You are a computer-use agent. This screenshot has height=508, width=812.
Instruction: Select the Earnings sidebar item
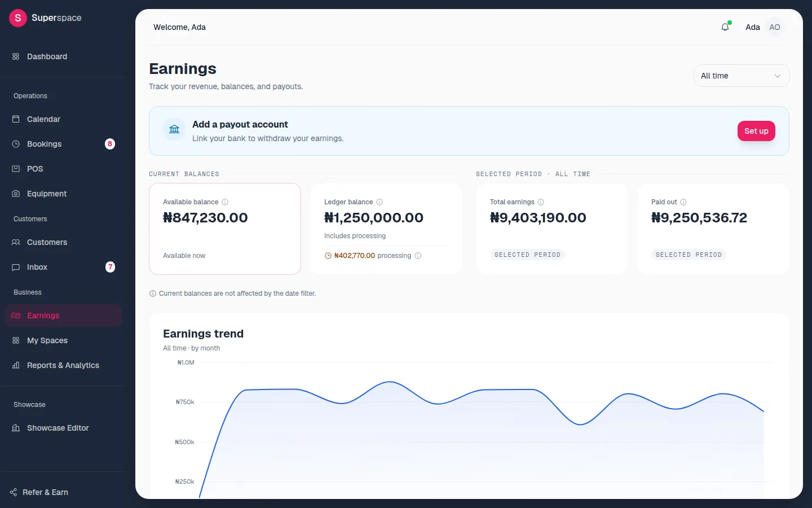pyautogui.click(x=63, y=316)
